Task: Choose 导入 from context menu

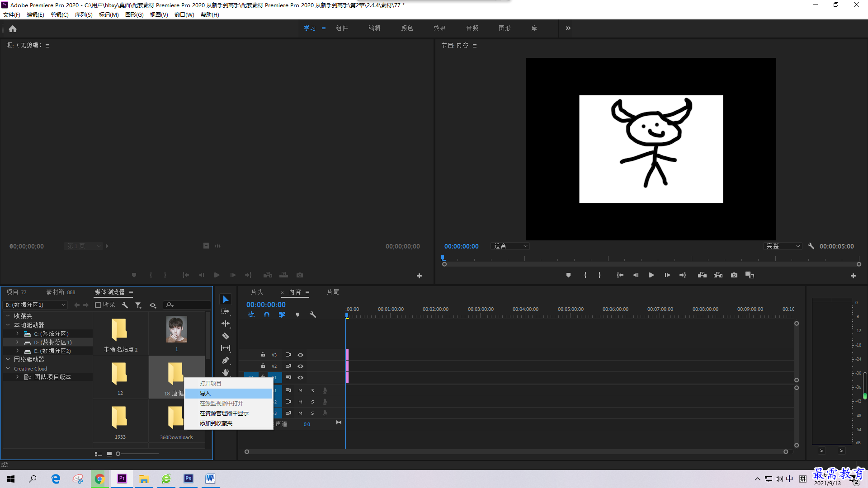Action: 229,394
